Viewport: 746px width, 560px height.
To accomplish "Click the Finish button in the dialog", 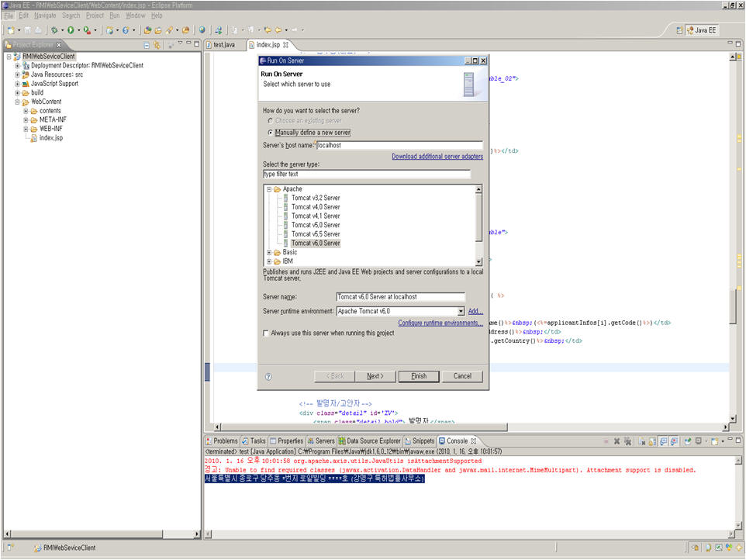I will pyautogui.click(x=419, y=376).
